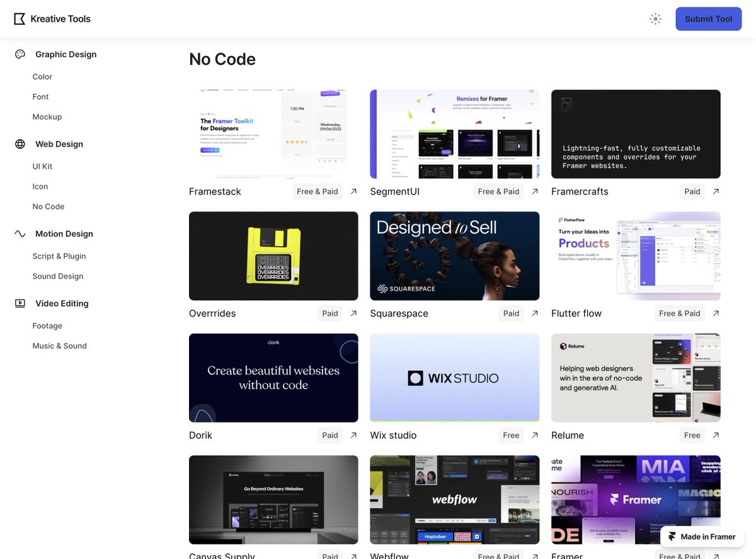This screenshot has width=756, height=559.
Task: Open Relume via its arrow icon
Action: (716, 435)
